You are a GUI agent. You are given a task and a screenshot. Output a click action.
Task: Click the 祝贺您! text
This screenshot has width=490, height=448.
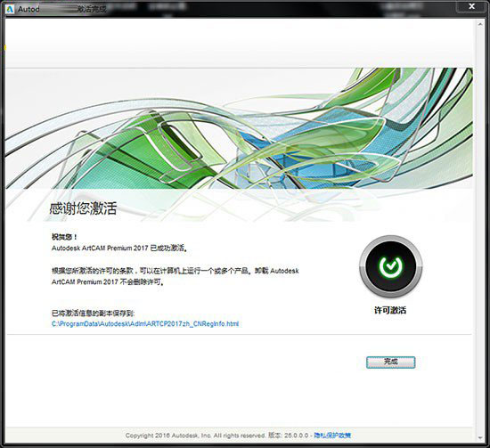tap(64, 237)
